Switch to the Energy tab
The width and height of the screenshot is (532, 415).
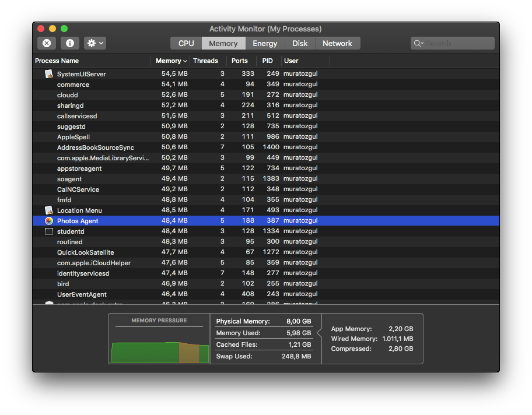(265, 43)
